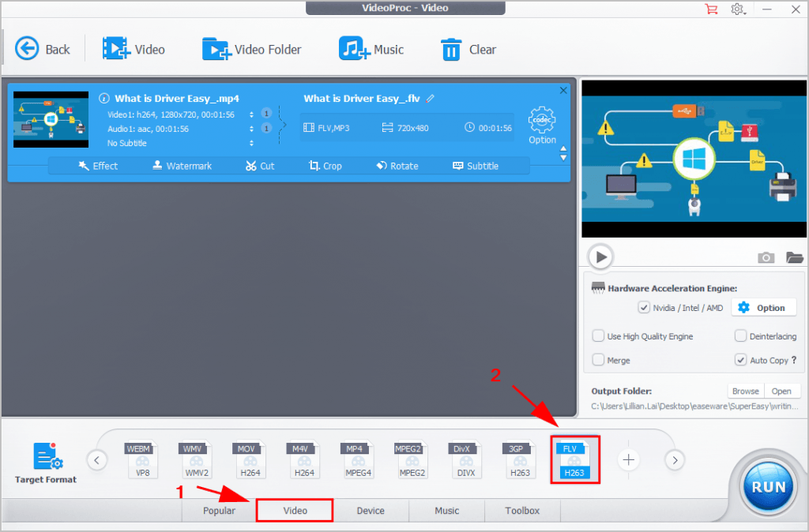The width and height of the screenshot is (809, 532).
Task: Add a video file with Video button
Action: (133, 49)
